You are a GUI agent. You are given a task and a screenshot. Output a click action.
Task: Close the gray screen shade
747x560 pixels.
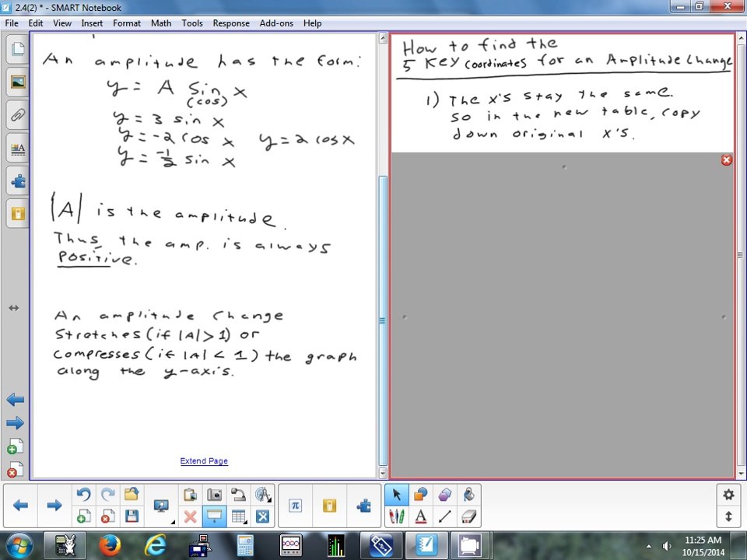point(727,160)
